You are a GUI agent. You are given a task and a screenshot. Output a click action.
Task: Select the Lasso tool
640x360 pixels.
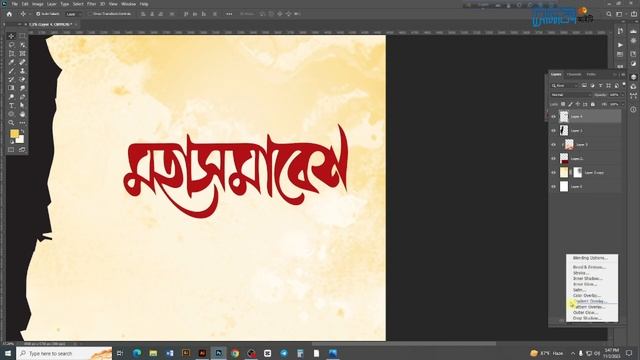tap(11, 45)
